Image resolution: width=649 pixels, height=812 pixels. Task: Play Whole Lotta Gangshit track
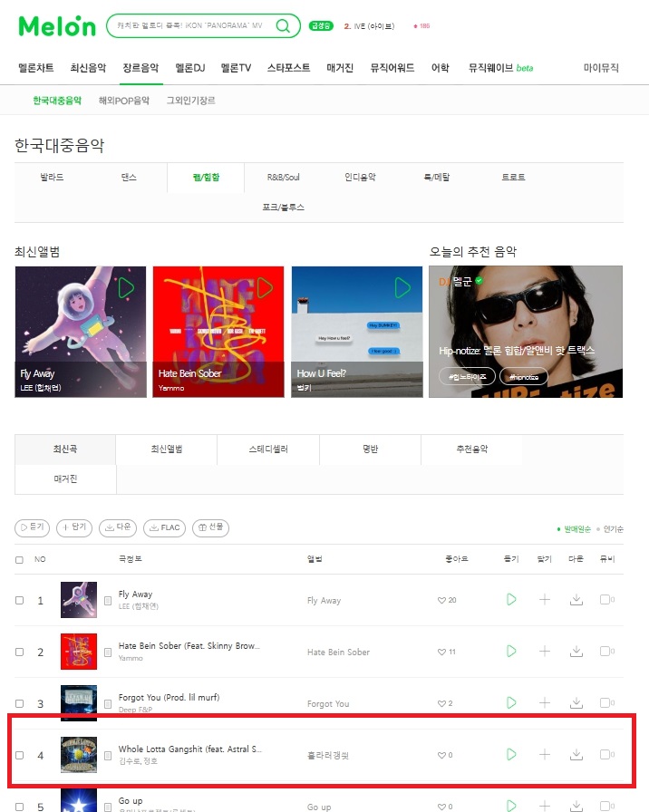coord(511,755)
